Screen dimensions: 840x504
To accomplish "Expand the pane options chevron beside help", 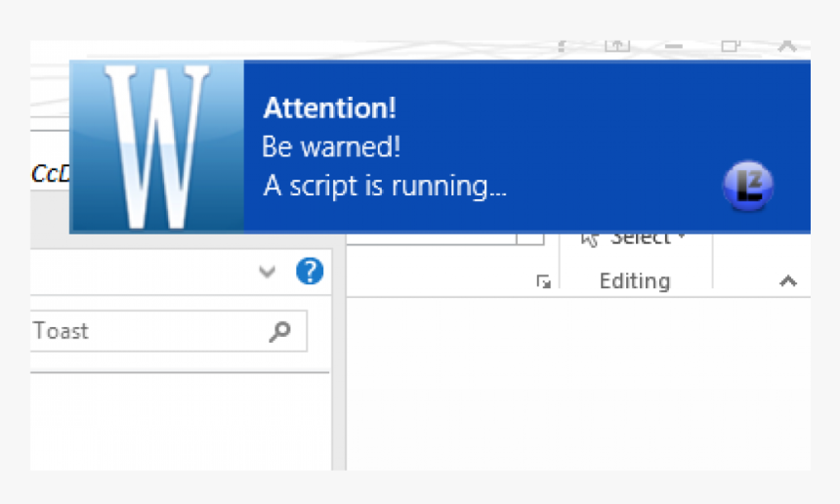I will (268, 272).
